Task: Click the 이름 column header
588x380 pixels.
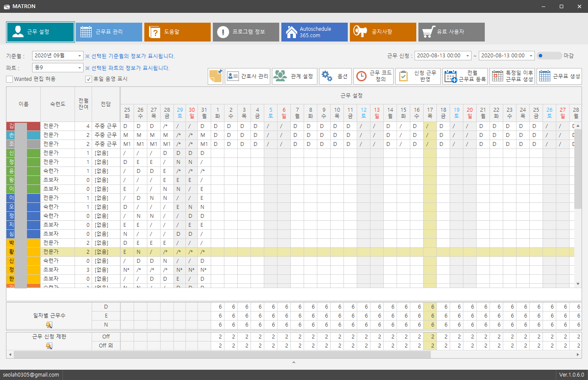Action: pos(24,104)
